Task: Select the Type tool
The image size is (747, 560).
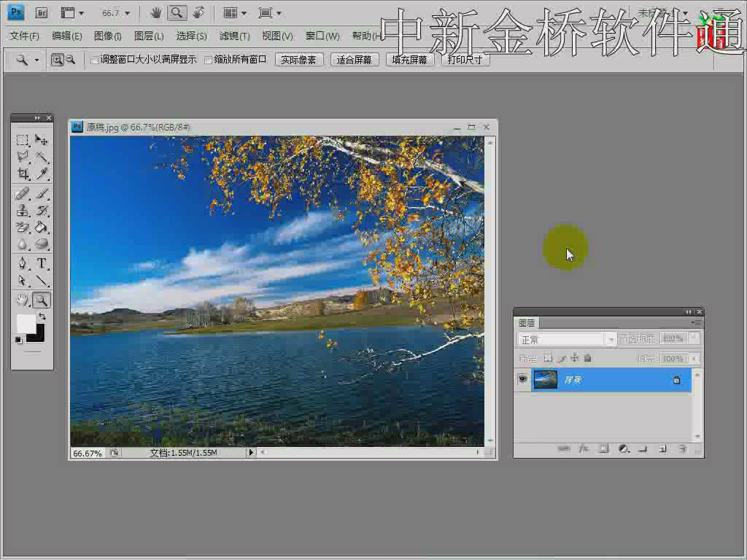Action: [x=42, y=263]
